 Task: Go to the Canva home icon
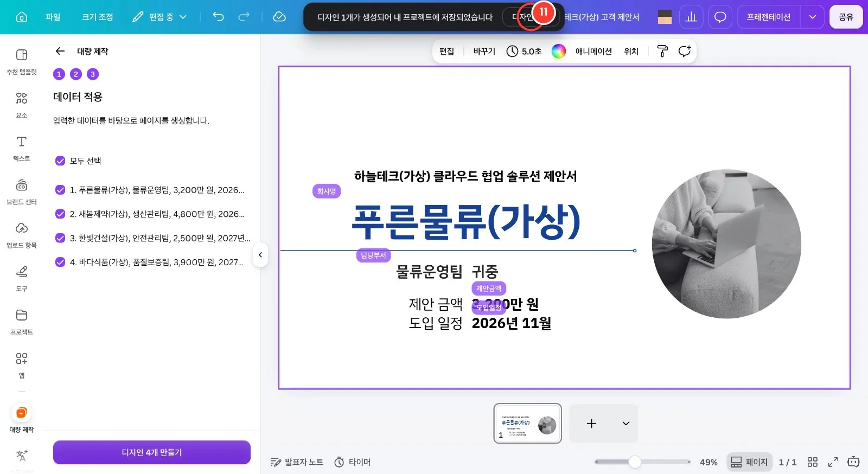point(22,17)
